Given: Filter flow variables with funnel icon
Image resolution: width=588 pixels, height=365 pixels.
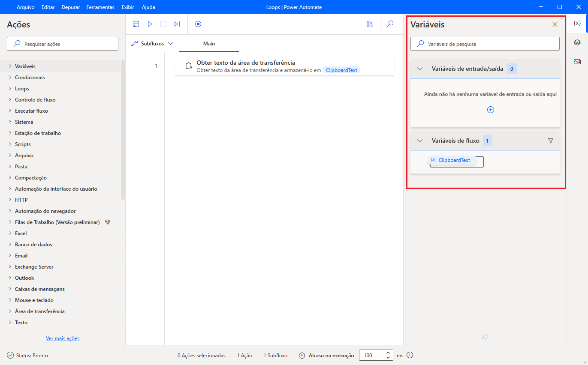Looking at the screenshot, I should pos(551,141).
